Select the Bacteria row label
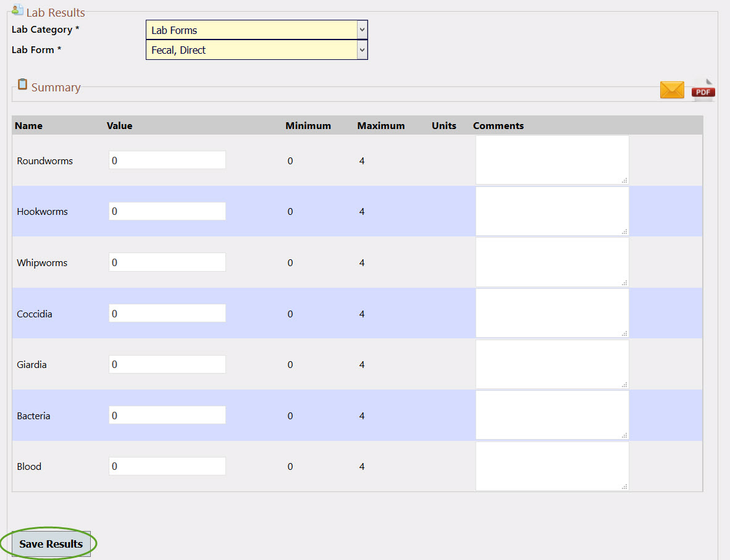 (33, 416)
